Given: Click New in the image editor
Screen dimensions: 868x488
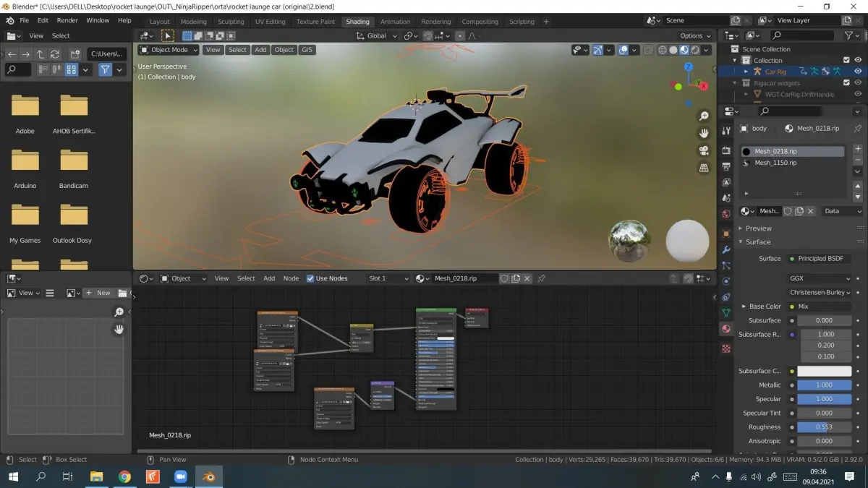Looking at the screenshot, I should 98,293.
